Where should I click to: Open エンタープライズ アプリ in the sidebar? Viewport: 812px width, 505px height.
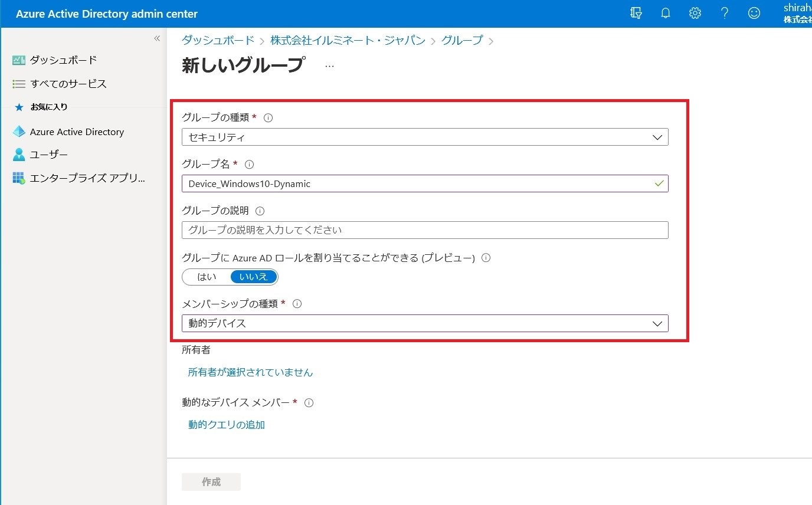click(x=87, y=178)
